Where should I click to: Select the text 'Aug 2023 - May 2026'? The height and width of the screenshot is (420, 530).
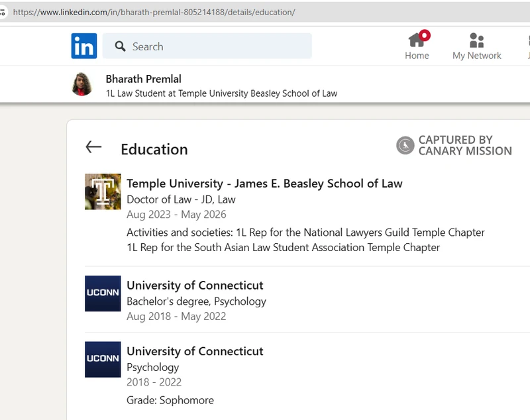(176, 214)
